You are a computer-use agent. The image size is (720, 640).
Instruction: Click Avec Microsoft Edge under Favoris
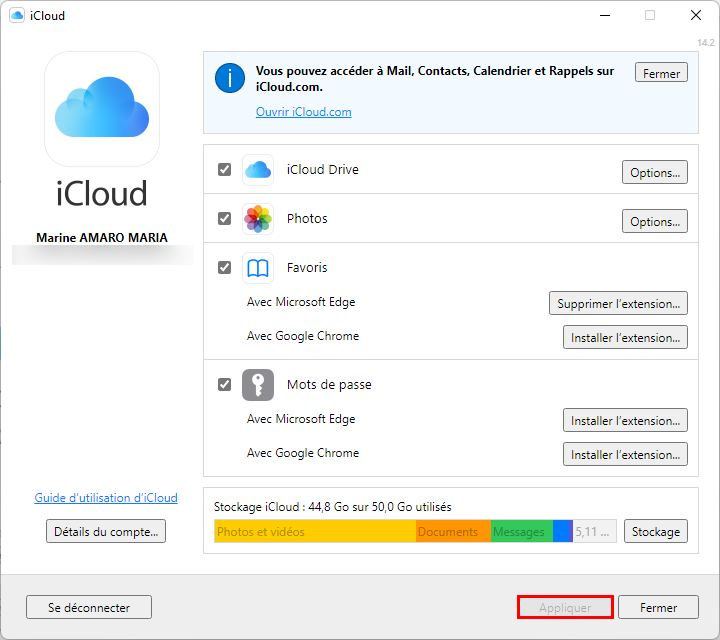coord(301,302)
